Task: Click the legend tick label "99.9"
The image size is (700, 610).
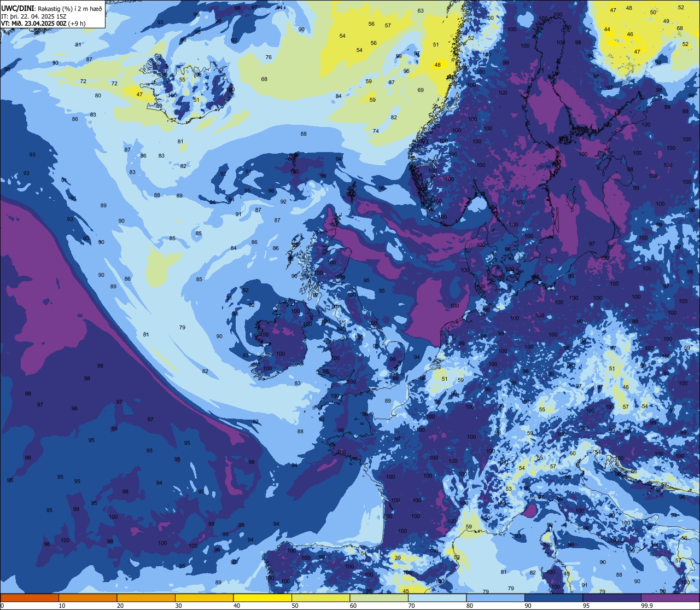Action: point(647,606)
